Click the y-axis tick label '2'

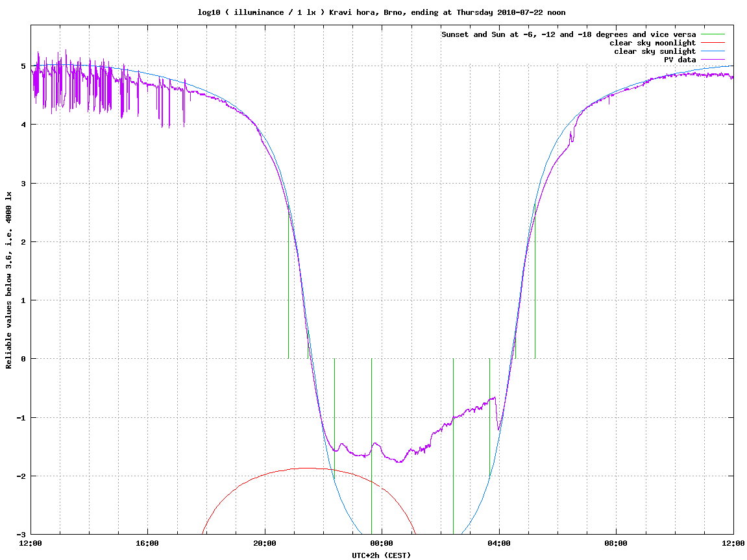click(23, 242)
